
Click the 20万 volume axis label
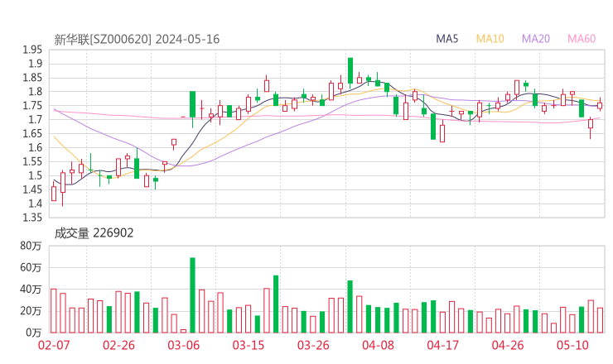(x=31, y=311)
